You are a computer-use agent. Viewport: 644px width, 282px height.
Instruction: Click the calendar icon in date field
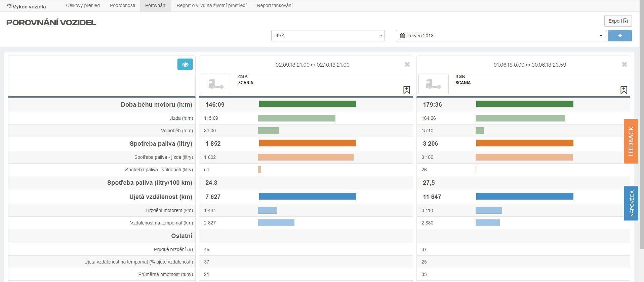[402, 36]
